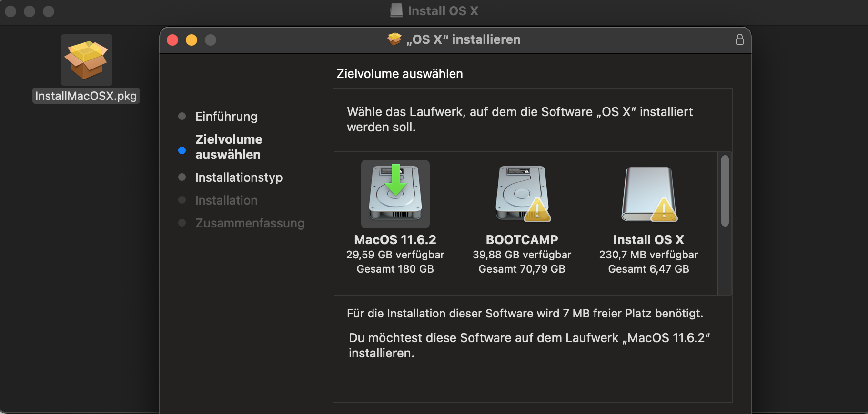This screenshot has height=414, width=868.
Task: Choose the Install OS X external volume icon
Action: pos(649,194)
